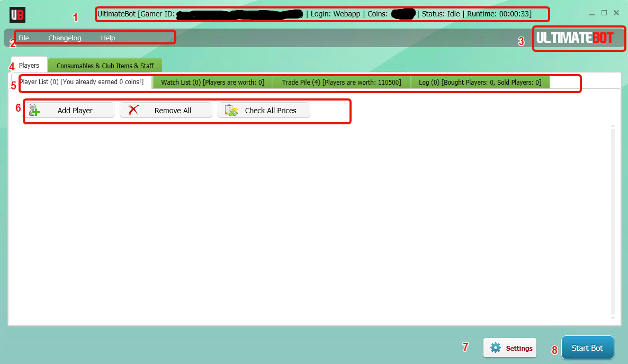Open the Changelog menu
Screen dimensions: 628x364
65,38
